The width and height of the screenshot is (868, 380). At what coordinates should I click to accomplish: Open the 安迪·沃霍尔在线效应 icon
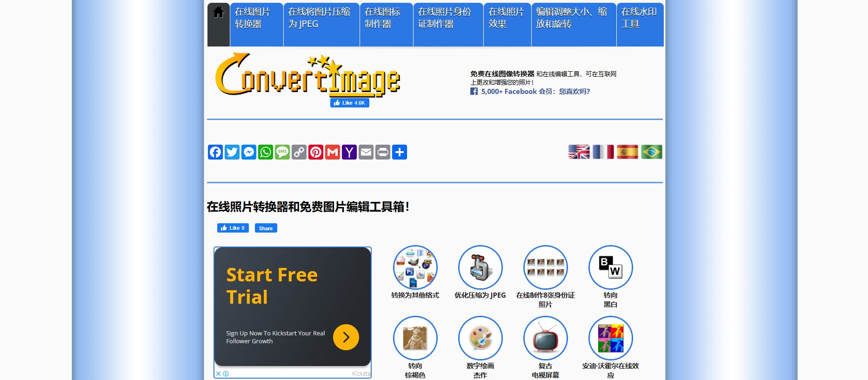pyautogui.click(x=611, y=338)
